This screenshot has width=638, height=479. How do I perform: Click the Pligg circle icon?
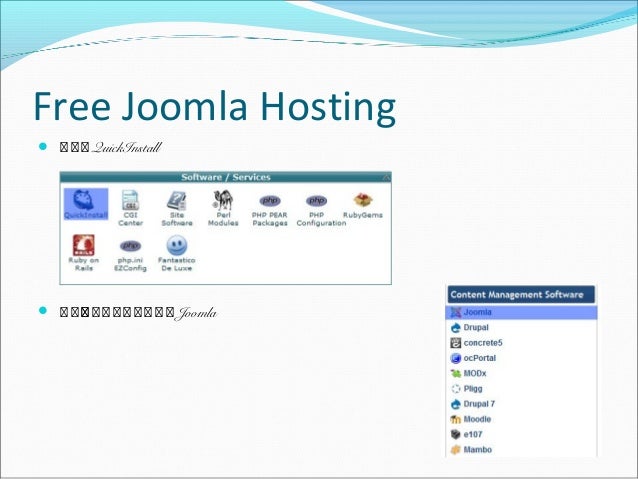coord(456,389)
